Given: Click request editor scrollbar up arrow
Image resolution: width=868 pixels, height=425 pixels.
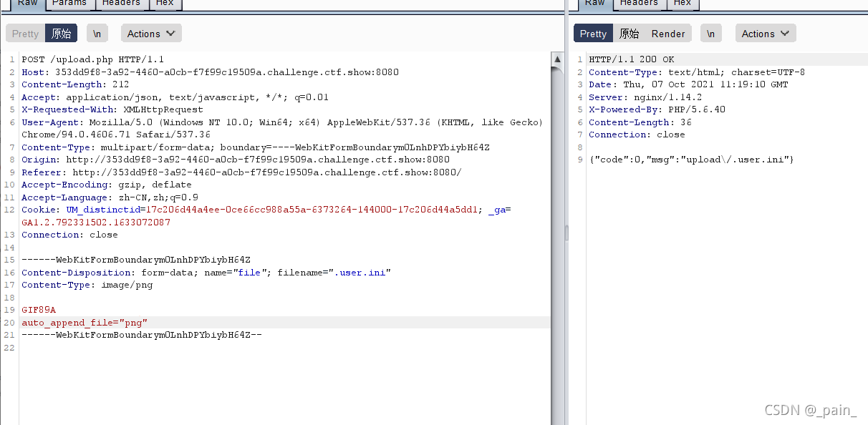Looking at the screenshot, I should pos(556,58).
